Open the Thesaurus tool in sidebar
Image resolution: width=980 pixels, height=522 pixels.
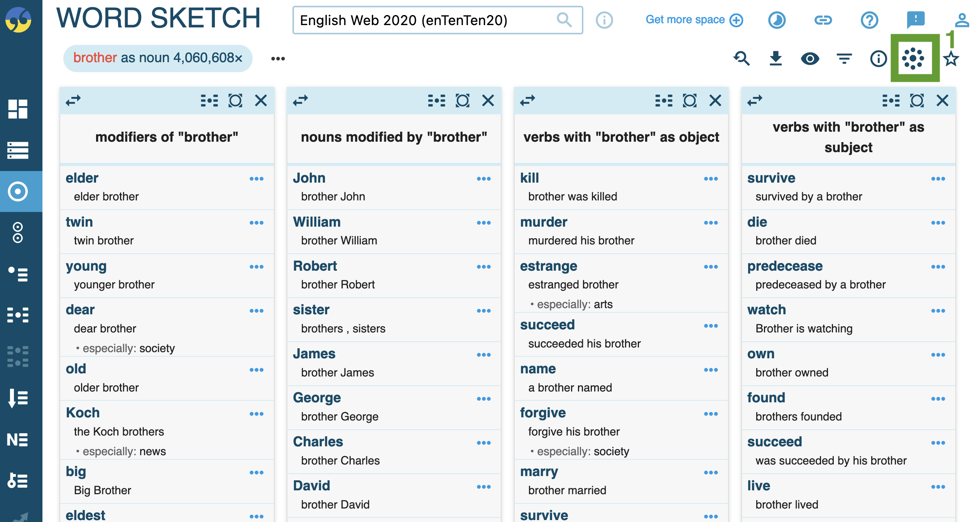pyautogui.click(x=18, y=274)
